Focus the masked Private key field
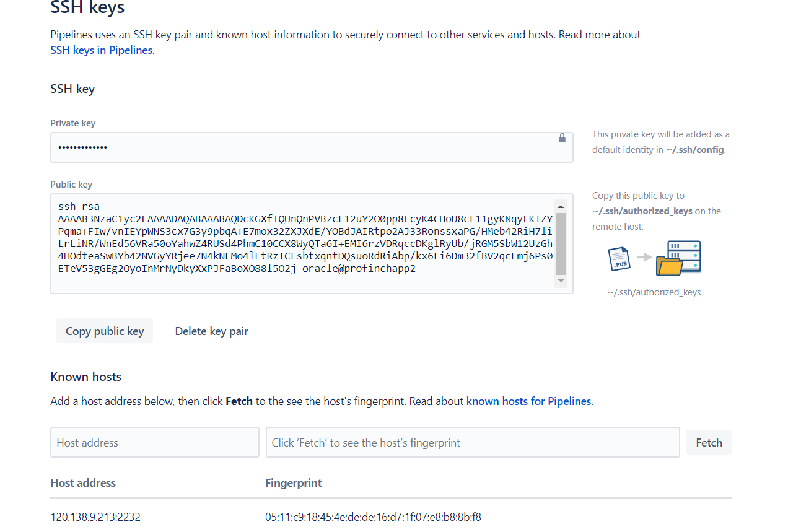 click(x=304, y=147)
